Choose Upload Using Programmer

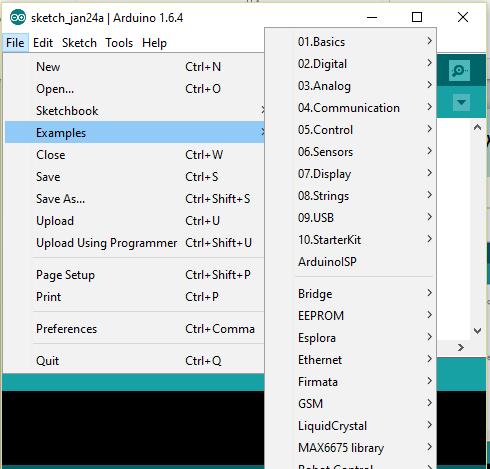tap(135, 243)
